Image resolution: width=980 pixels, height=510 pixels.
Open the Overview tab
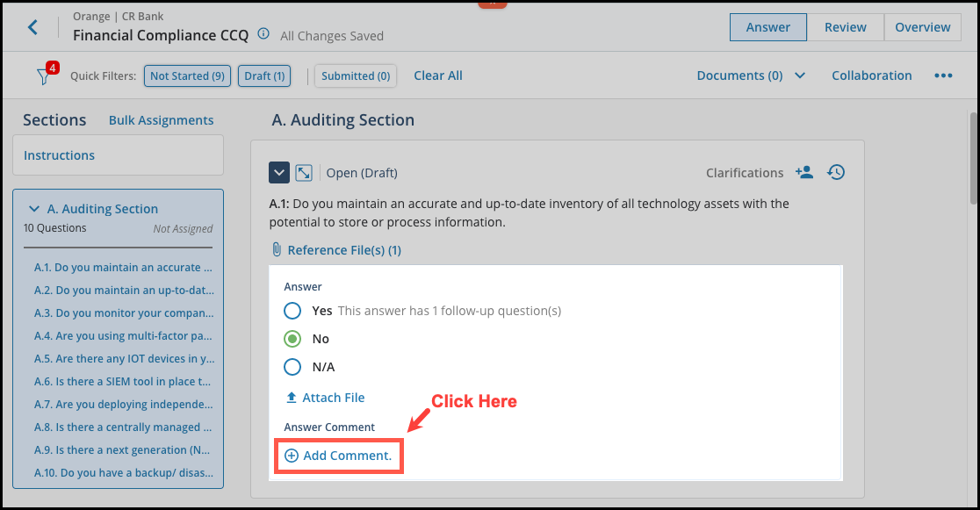[x=922, y=27]
